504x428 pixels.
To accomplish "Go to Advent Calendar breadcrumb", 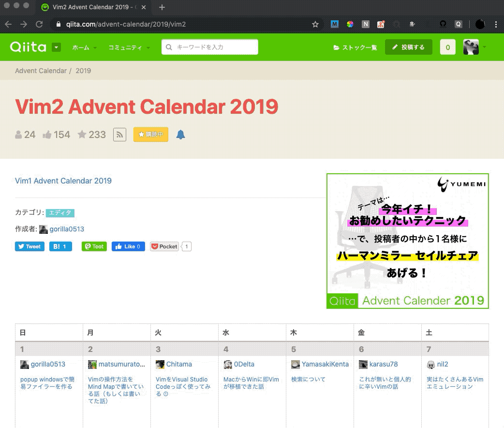I will coord(41,71).
